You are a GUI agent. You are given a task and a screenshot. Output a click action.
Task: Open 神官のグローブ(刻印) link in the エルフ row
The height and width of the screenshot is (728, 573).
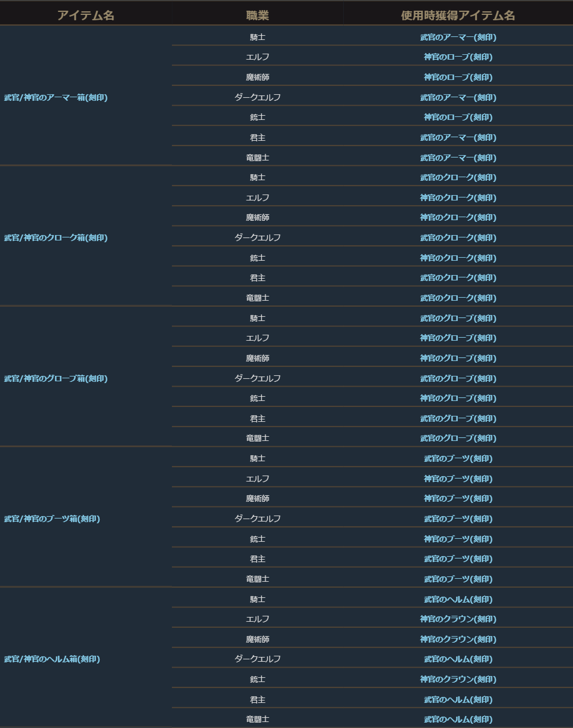point(458,338)
